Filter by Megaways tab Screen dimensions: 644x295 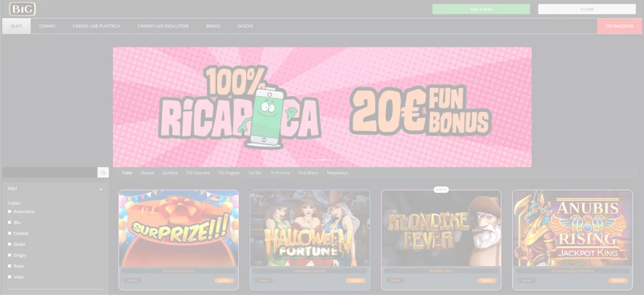tap(337, 173)
